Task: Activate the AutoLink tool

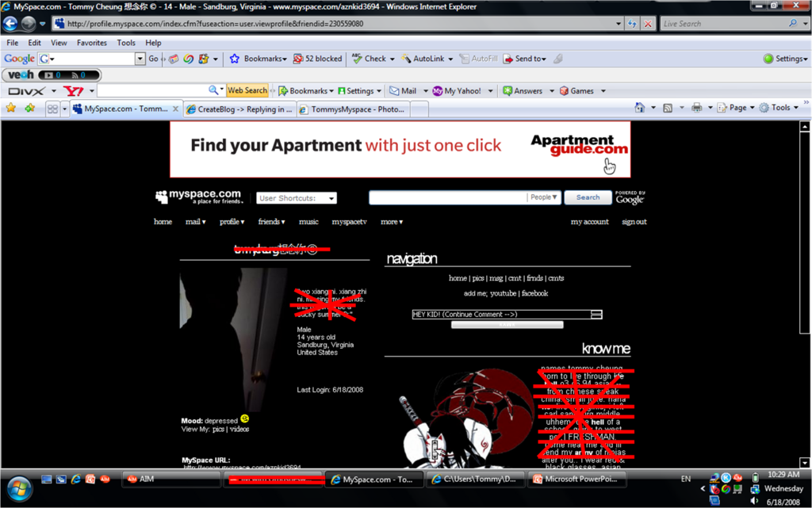Action: pyautogui.click(x=423, y=59)
